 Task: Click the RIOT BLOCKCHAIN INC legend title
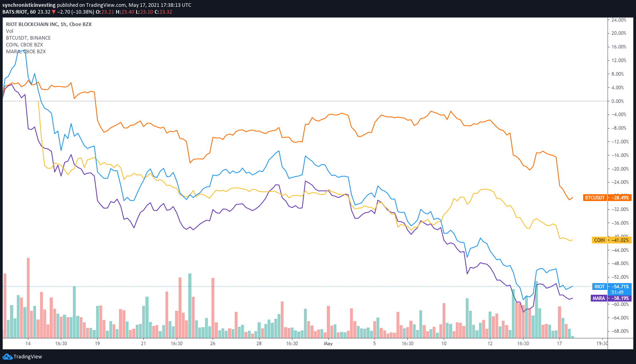click(48, 24)
